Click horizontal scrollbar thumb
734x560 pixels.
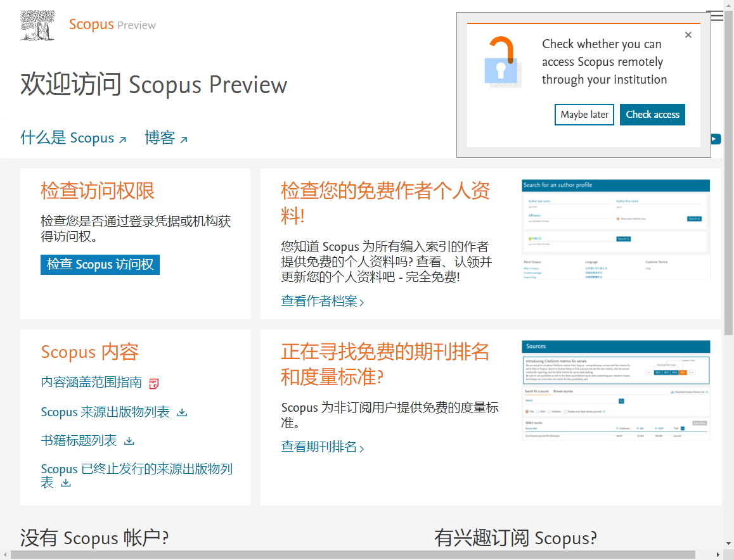click(x=353, y=555)
